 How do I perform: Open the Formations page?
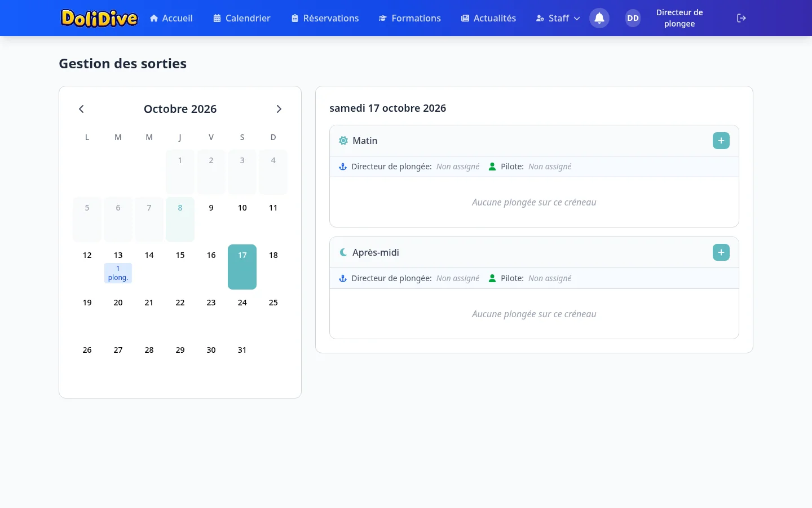coord(410,18)
